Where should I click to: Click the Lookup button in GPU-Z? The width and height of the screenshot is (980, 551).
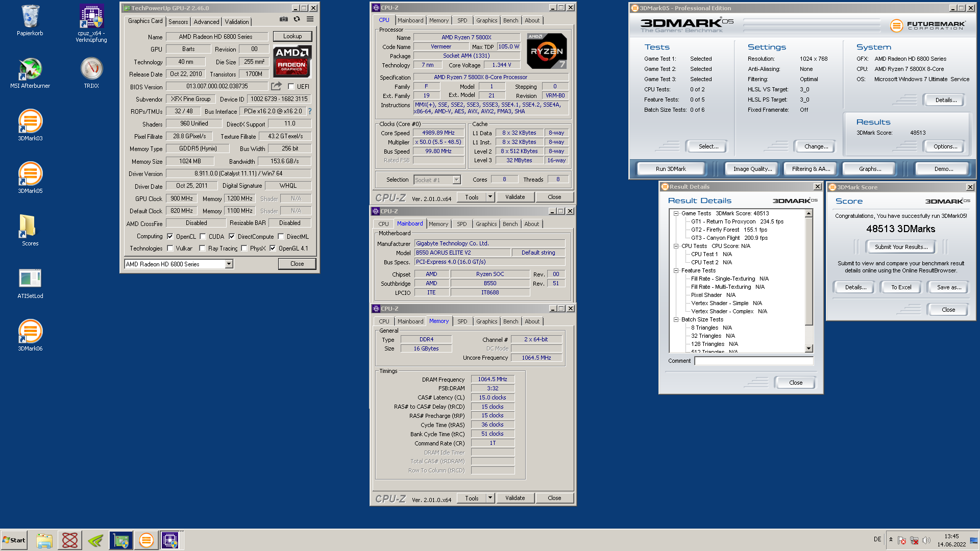[292, 36]
